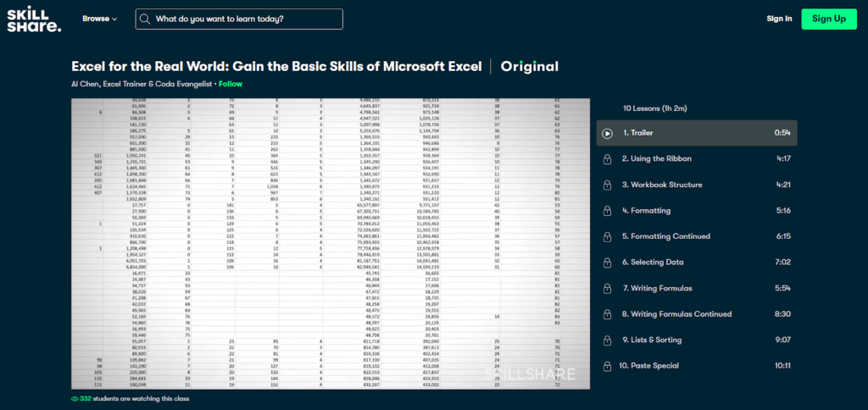Click the '10 Lessons (1h 2m)' heading
The width and height of the screenshot is (868, 410).
[655, 108]
